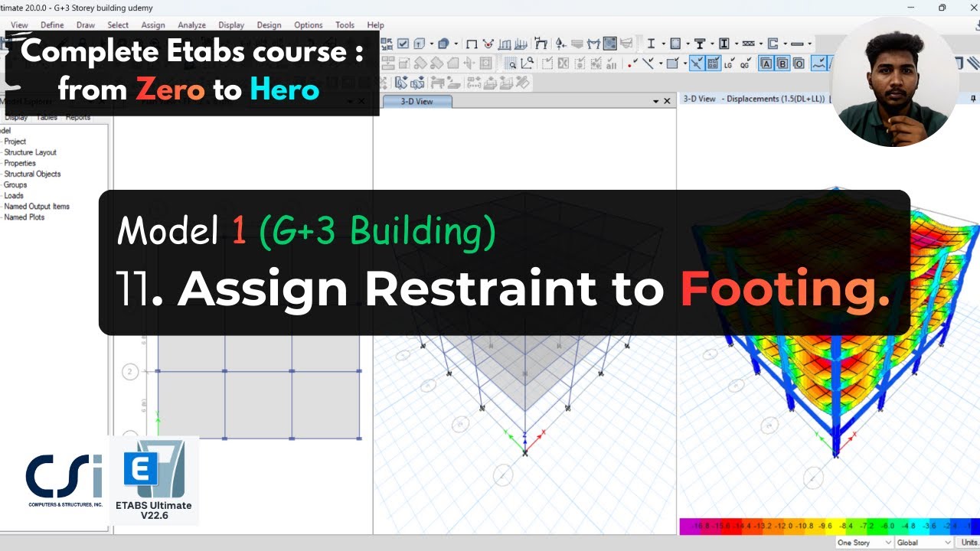The width and height of the screenshot is (980, 551).
Task: Open dropdown arrow beside I-section design icon
Action: point(663,44)
